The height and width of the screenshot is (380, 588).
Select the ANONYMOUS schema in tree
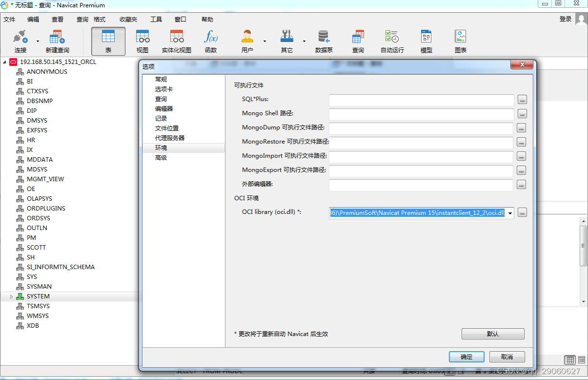tap(47, 72)
